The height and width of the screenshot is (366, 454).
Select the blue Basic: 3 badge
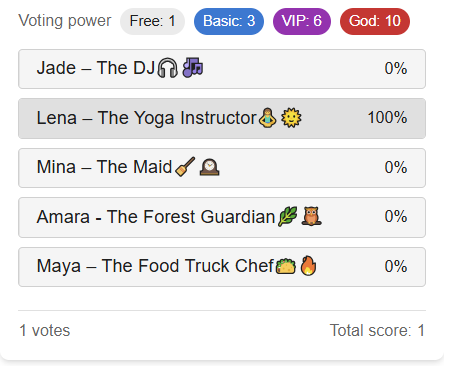click(x=229, y=21)
